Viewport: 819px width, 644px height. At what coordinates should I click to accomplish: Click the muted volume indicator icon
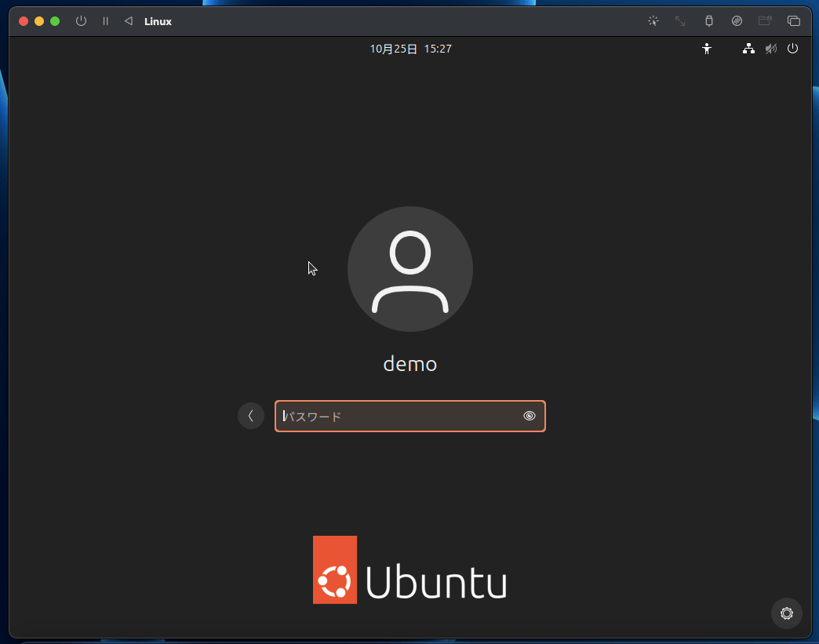pyautogui.click(x=771, y=49)
